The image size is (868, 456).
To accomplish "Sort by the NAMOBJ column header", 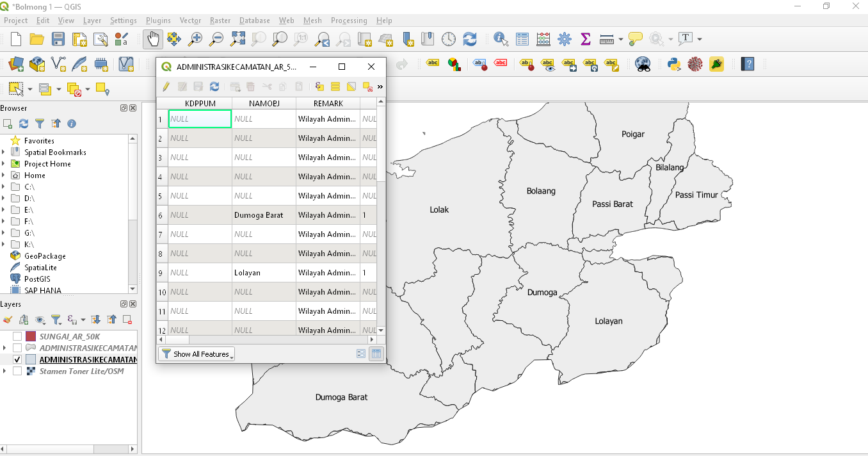I will (264, 103).
